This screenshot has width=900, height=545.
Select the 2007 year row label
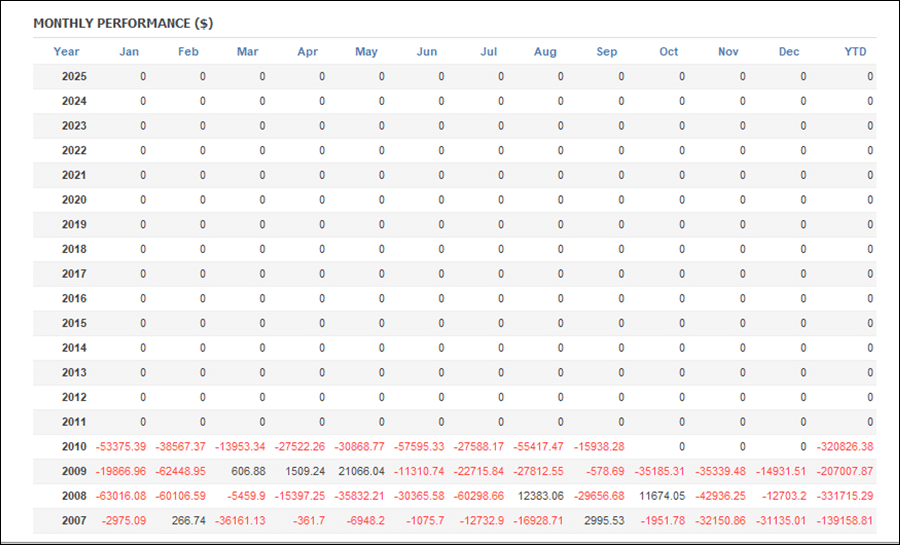click(x=74, y=520)
